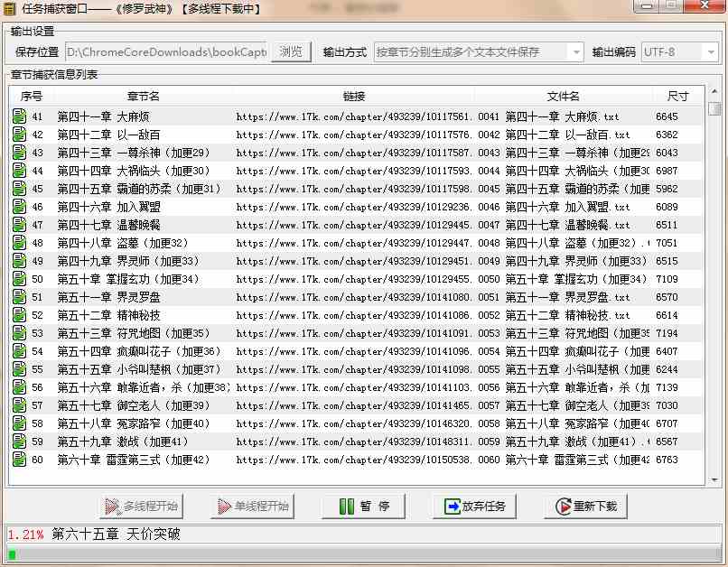Screen dimensions: 728x567
Task: Click the green download progress bar
Action: coord(13,554)
